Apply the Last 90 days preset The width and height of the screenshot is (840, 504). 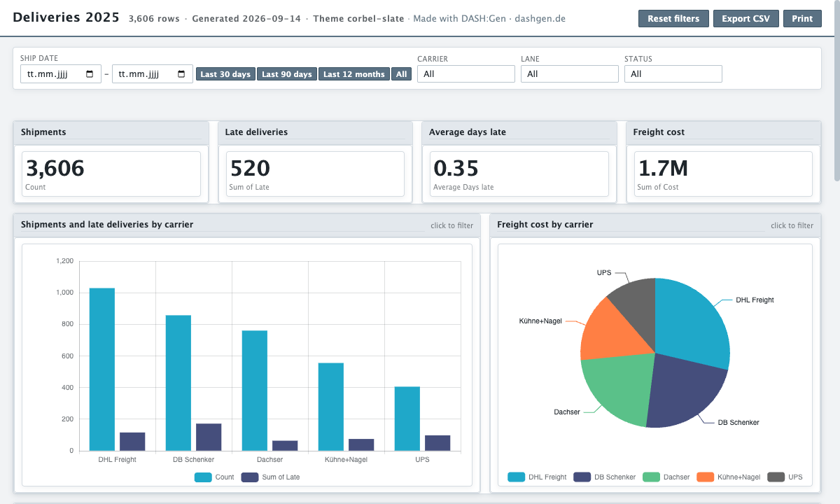[287, 74]
